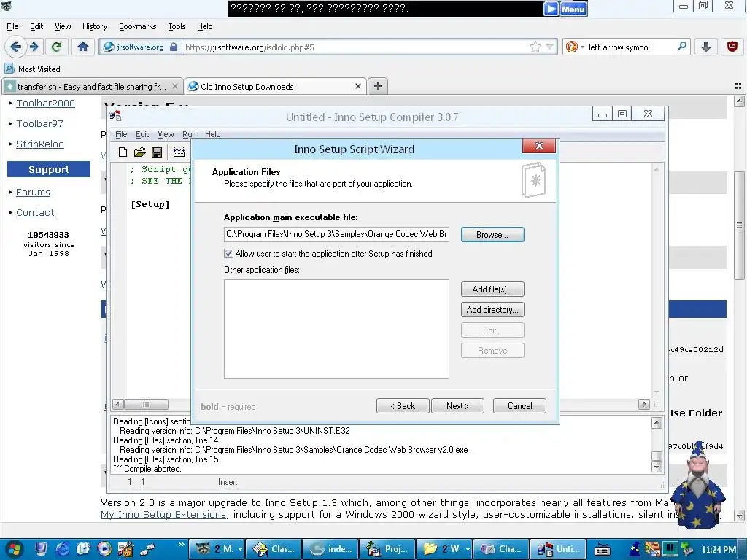
Task: Expand the 2 W. taskbar group arrow
Action: 468,550
